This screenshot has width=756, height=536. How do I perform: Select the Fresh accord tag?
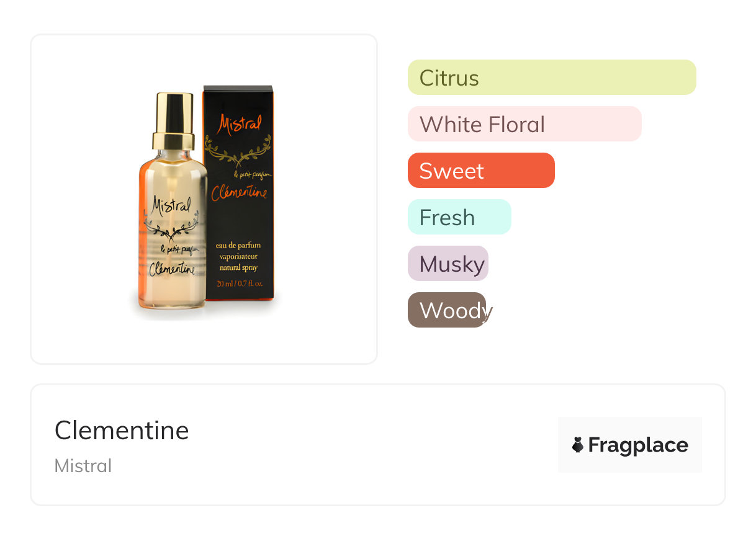tap(459, 217)
